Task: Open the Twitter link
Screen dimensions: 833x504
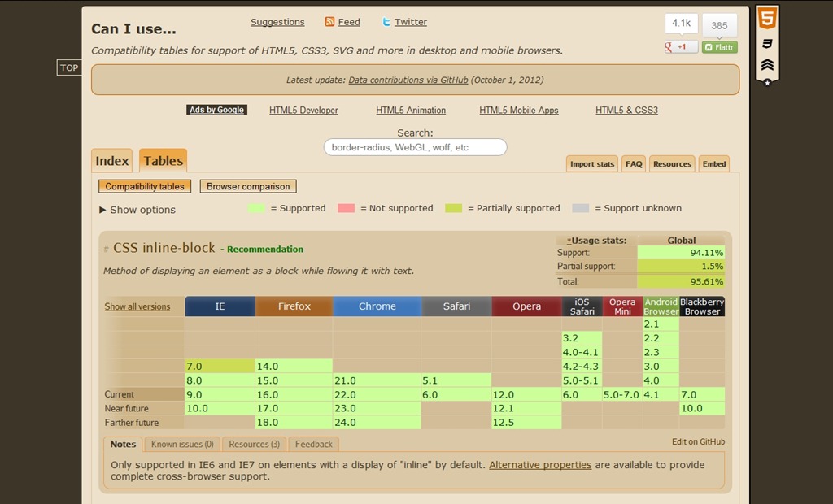Action: pos(410,22)
